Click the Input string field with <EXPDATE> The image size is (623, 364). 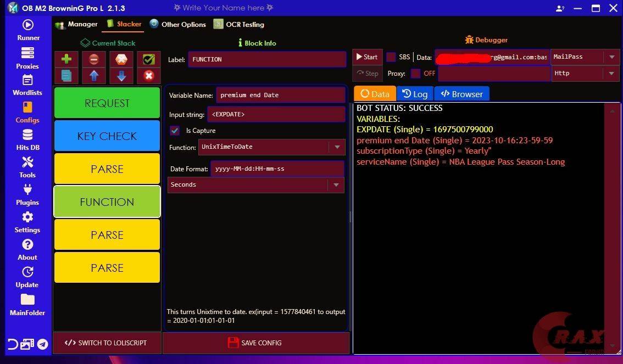coord(276,114)
